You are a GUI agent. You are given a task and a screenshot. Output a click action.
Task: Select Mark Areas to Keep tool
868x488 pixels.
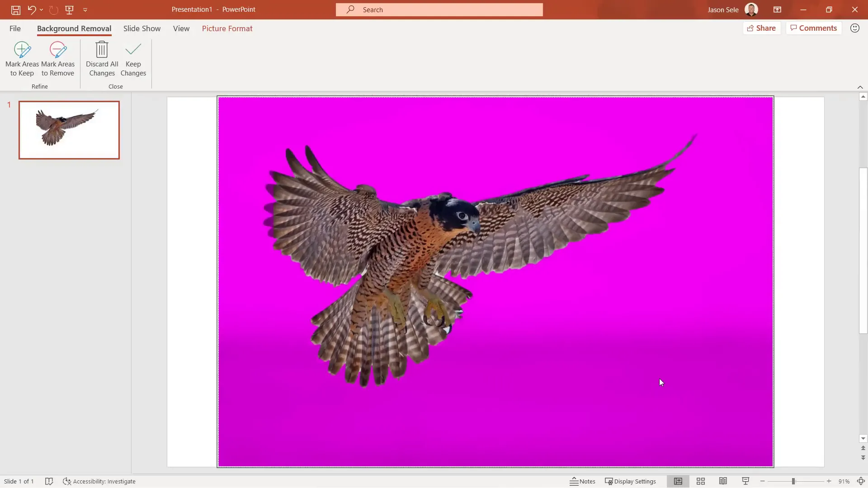pos(22,59)
